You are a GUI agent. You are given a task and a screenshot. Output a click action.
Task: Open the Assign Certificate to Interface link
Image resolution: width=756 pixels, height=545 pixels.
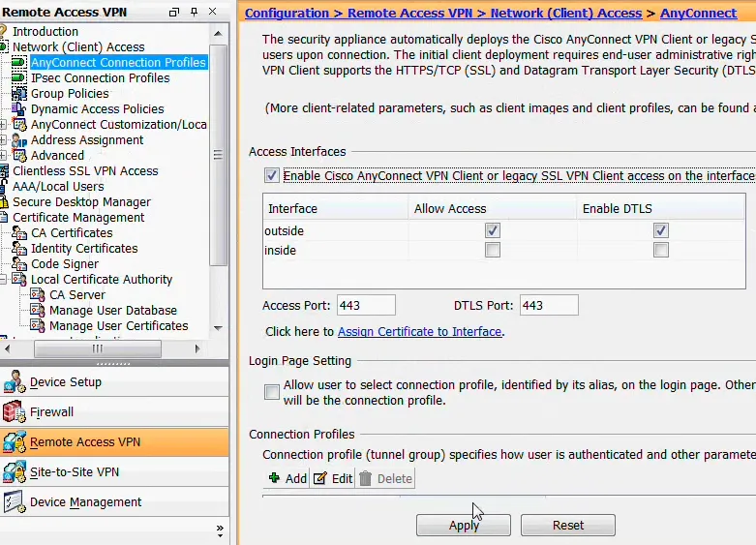419,332
